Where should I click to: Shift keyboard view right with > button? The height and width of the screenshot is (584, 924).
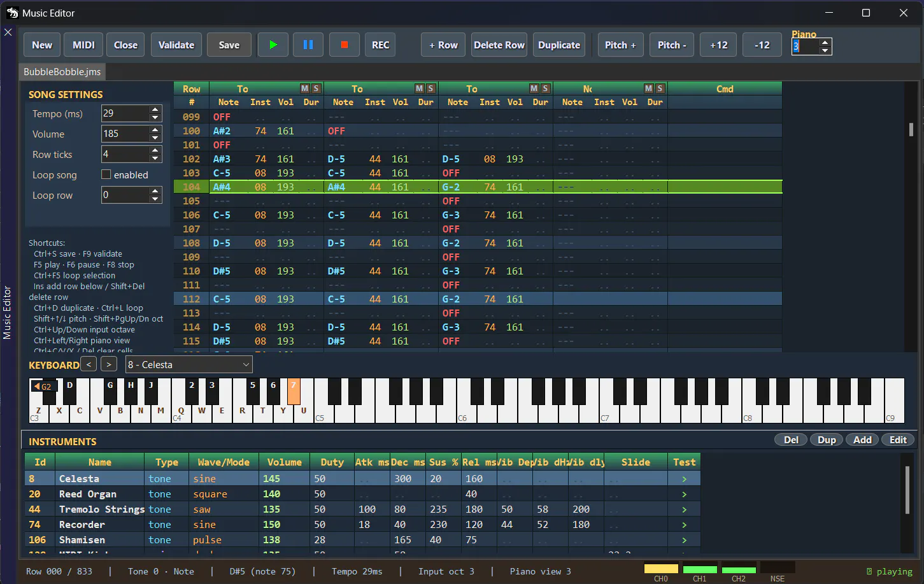110,364
